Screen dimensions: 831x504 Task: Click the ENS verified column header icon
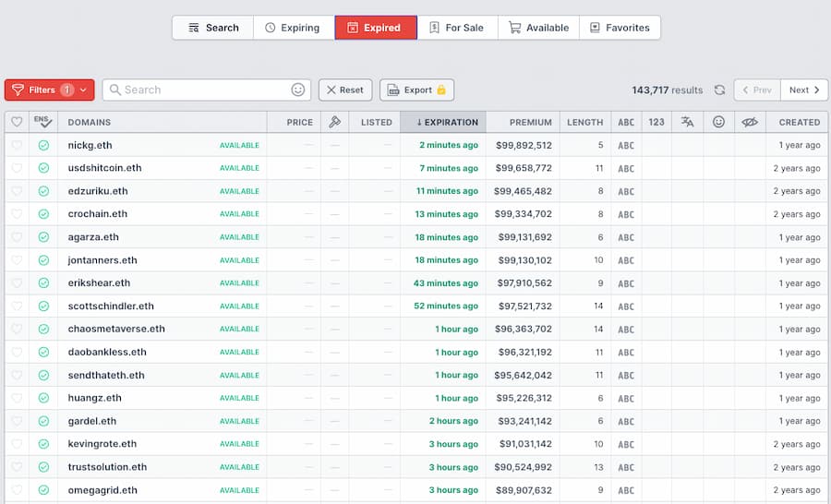[43, 122]
